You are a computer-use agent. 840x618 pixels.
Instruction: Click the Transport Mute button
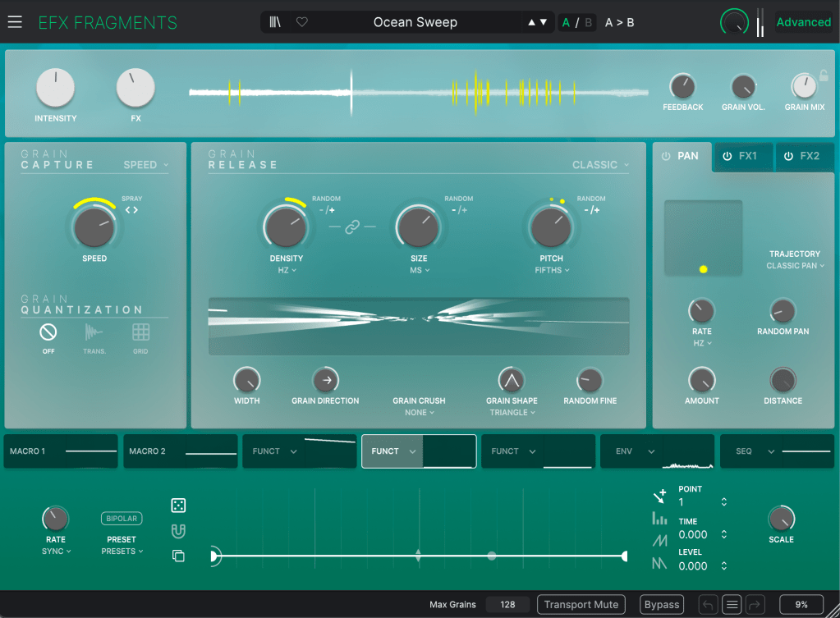tap(581, 605)
